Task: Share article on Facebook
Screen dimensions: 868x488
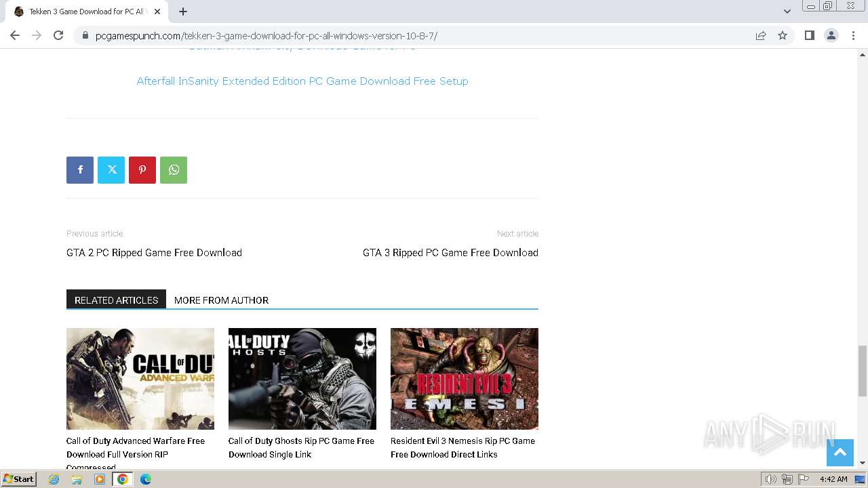Action: [x=80, y=170]
